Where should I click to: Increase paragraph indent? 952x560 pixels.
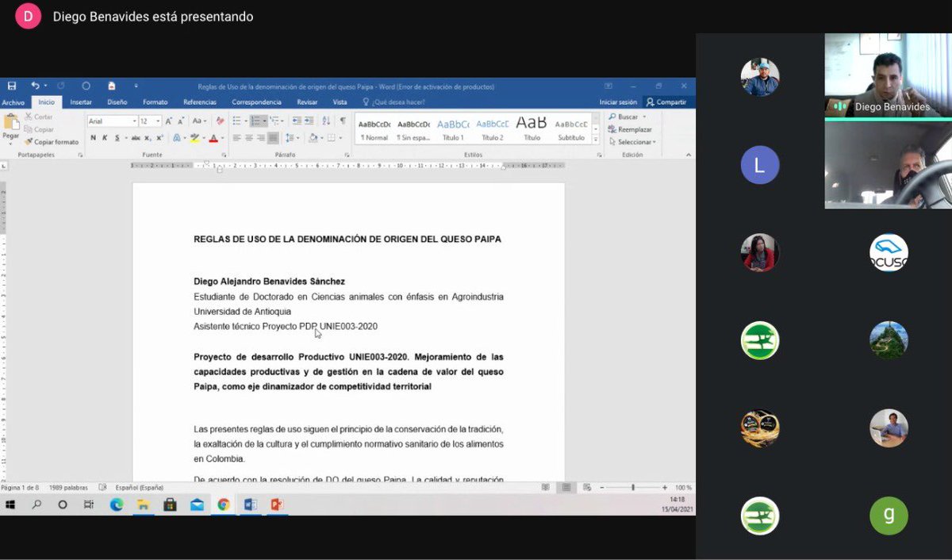[309, 121]
